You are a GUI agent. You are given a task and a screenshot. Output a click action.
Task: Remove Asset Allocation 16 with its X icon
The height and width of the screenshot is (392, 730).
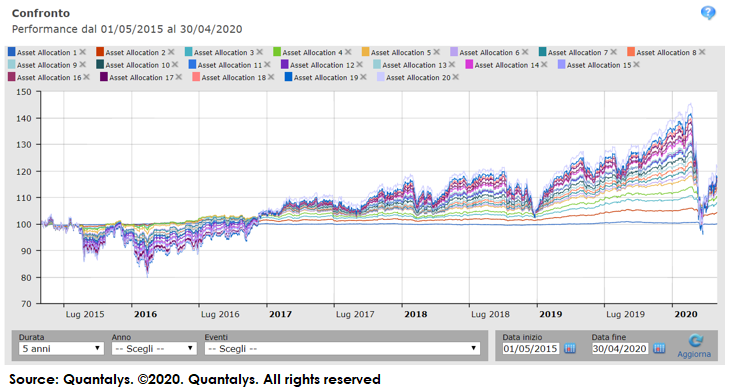[86, 77]
